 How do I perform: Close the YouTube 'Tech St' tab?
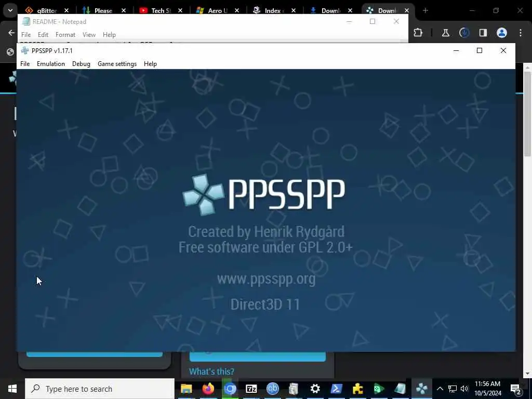(x=180, y=10)
